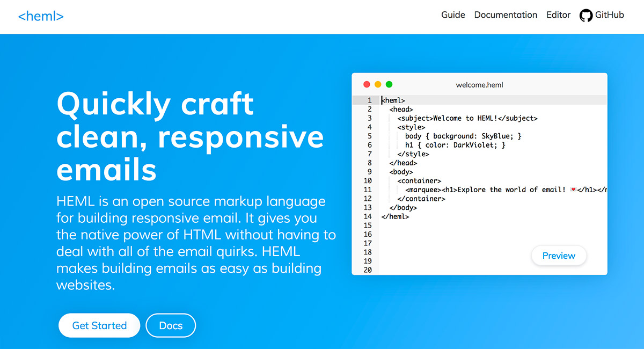Click the red close dot on editor window
Screen dimensions: 644x349
pyautogui.click(x=367, y=84)
